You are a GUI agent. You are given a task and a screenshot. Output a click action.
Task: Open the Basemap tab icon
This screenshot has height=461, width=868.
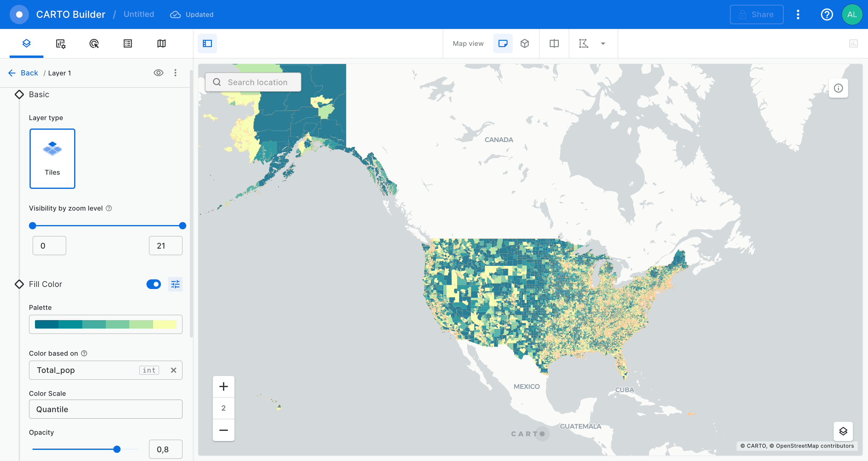pos(162,43)
